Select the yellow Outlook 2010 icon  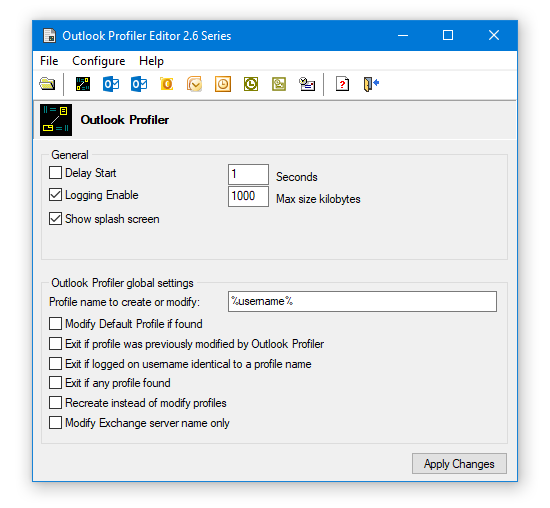[167, 84]
